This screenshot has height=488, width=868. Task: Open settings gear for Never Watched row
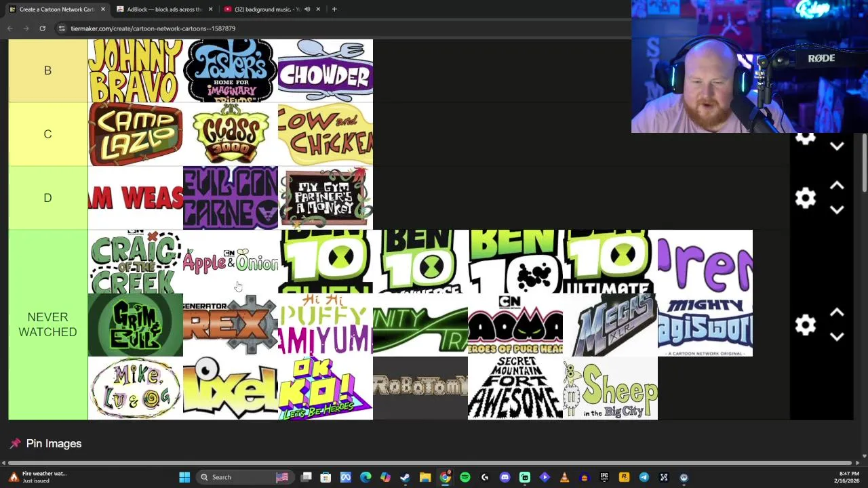(805, 325)
